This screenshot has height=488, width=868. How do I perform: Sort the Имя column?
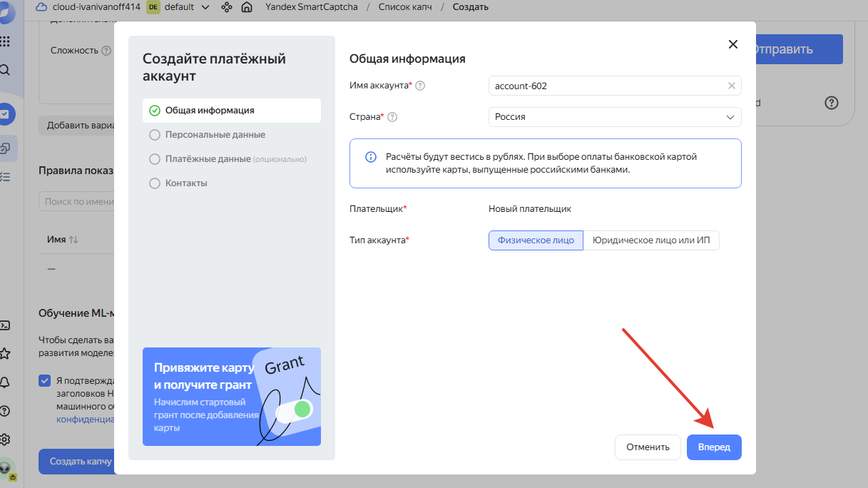tap(73, 240)
